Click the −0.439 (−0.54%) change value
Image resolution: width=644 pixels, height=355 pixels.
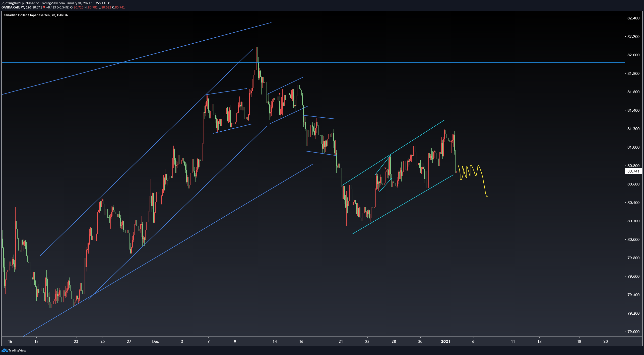pyautogui.click(x=58, y=7)
